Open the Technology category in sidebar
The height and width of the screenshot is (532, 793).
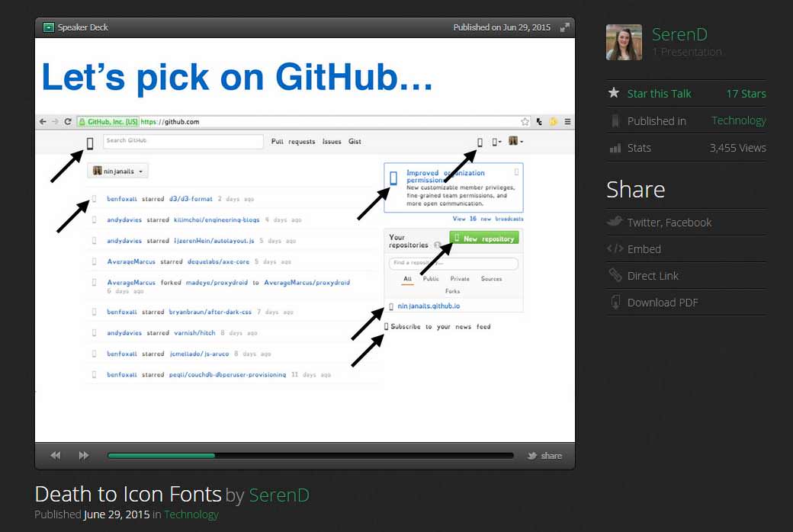[x=738, y=120]
